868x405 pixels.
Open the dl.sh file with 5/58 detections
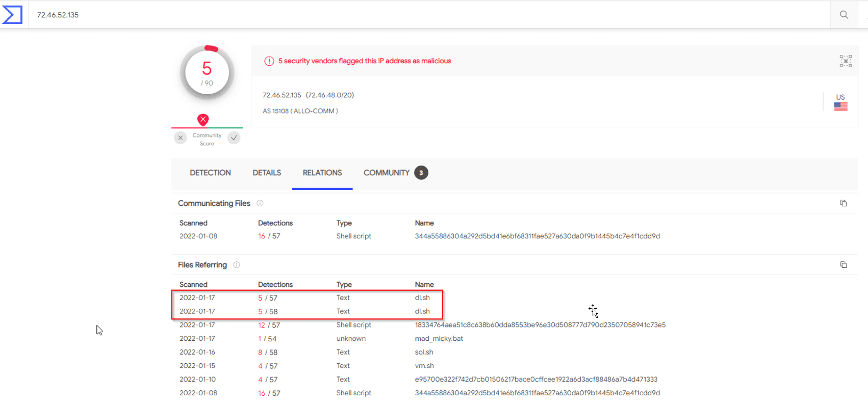(x=422, y=312)
